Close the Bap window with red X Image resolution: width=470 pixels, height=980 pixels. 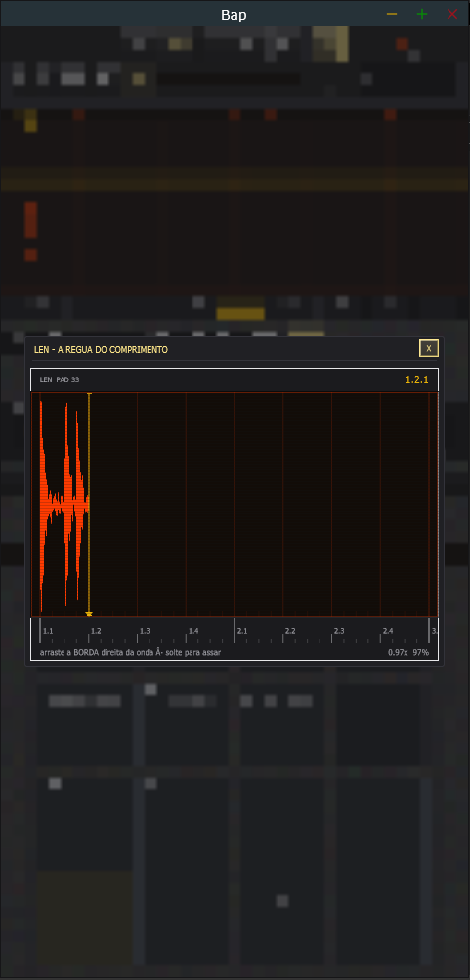[452, 14]
